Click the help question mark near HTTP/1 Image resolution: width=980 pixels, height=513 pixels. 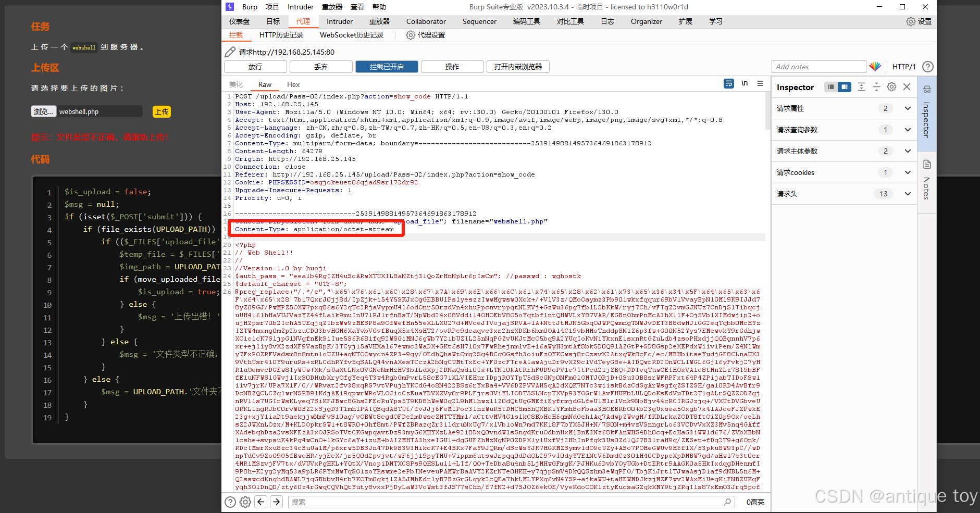tap(928, 67)
